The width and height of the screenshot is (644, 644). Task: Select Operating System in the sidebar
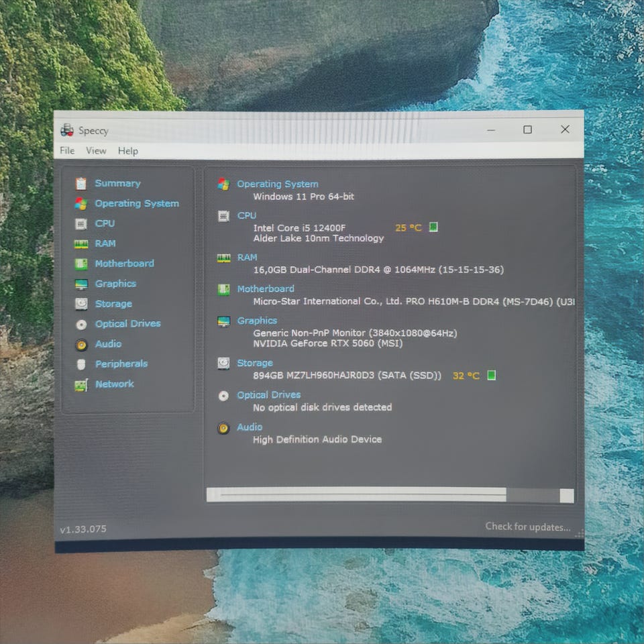(x=137, y=203)
